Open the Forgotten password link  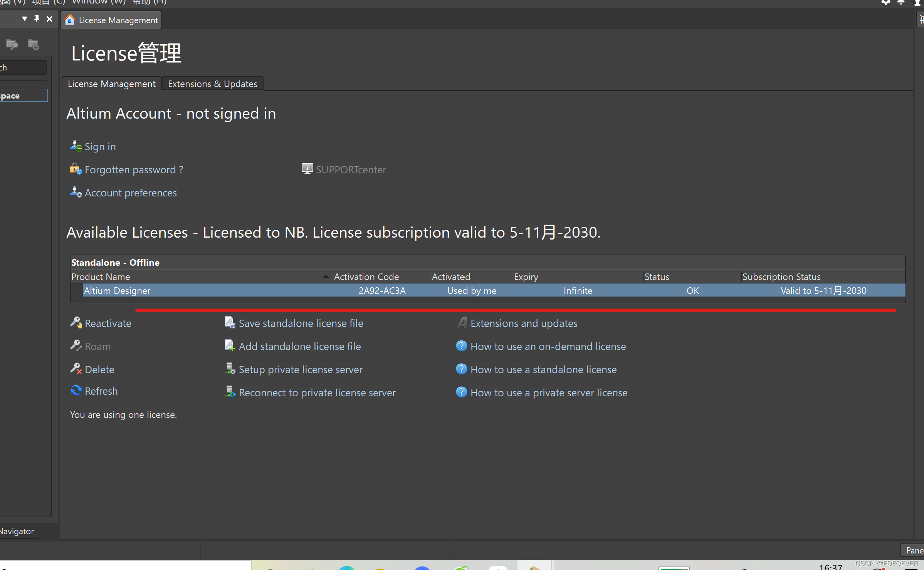pos(134,169)
